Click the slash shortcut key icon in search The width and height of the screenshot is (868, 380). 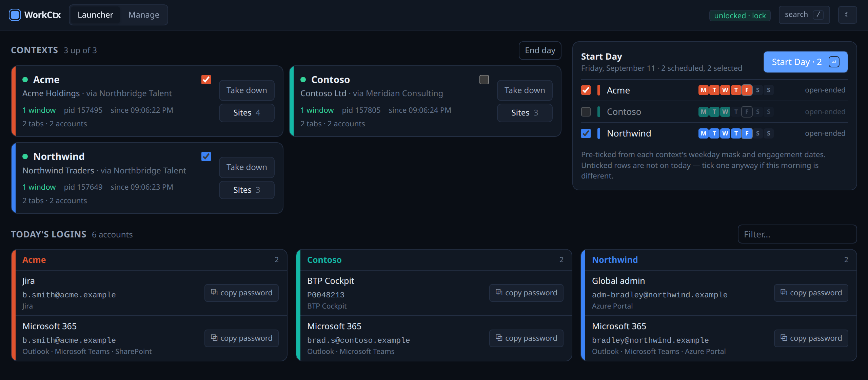click(818, 15)
